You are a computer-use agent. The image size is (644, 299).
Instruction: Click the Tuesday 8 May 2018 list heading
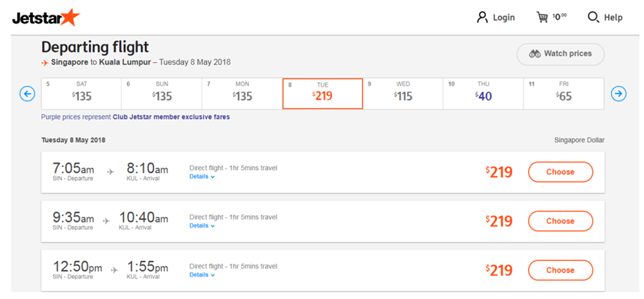click(x=74, y=140)
